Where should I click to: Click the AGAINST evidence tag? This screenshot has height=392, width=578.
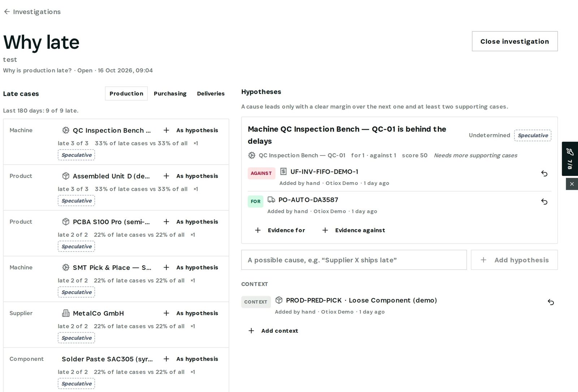pos(261,173)
